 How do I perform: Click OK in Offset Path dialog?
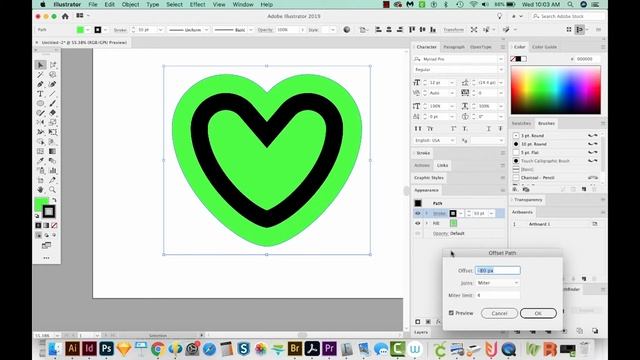[538, 313]
